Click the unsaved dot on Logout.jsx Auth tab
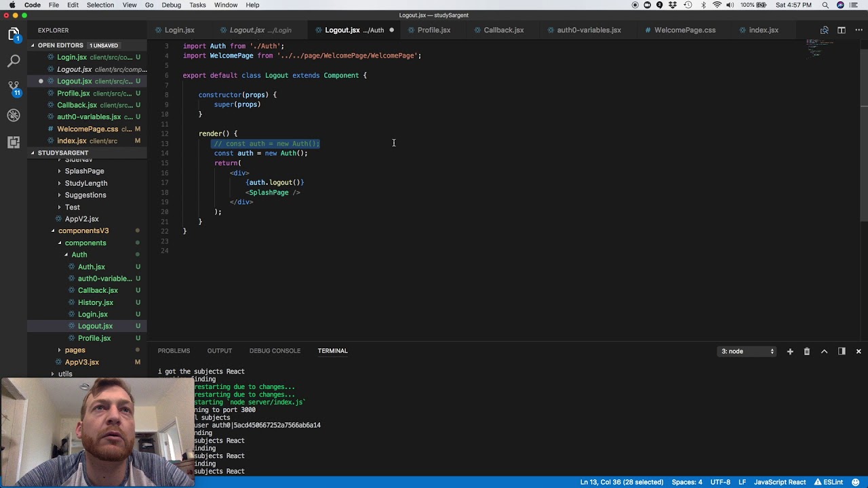 391,30
